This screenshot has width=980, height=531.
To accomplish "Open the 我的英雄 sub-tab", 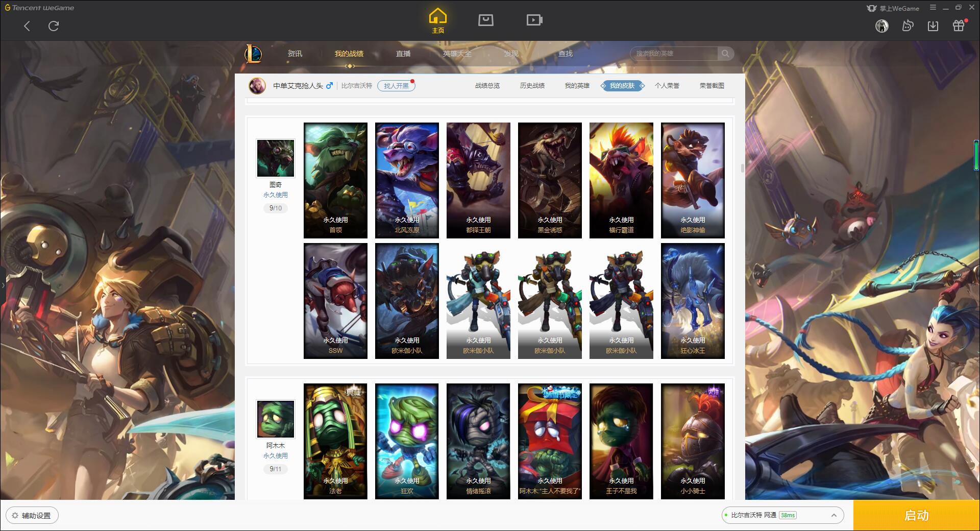I will 577,86.
